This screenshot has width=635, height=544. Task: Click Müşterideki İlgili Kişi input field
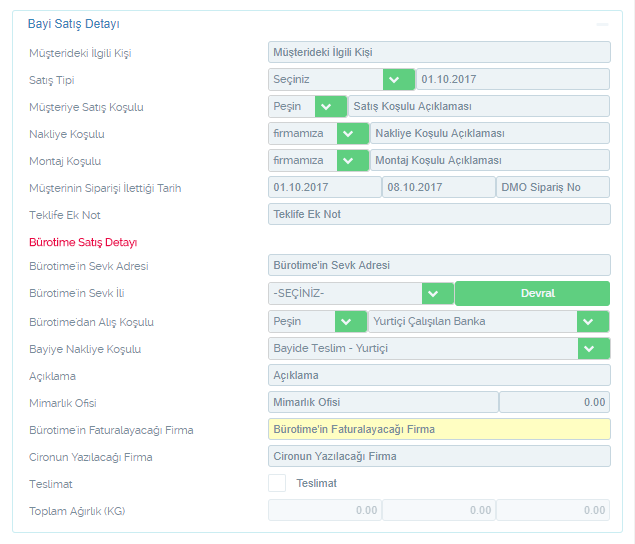439,52
